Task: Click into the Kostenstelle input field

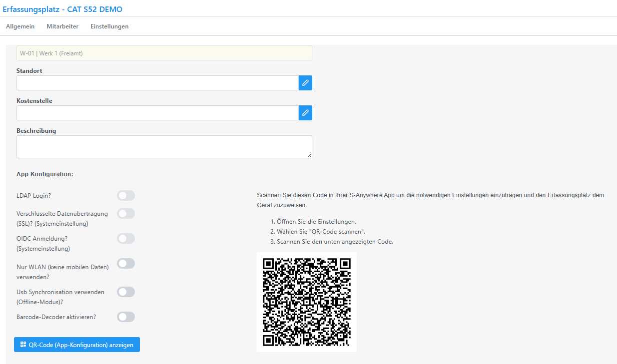Action: click(x=157, y=113)
